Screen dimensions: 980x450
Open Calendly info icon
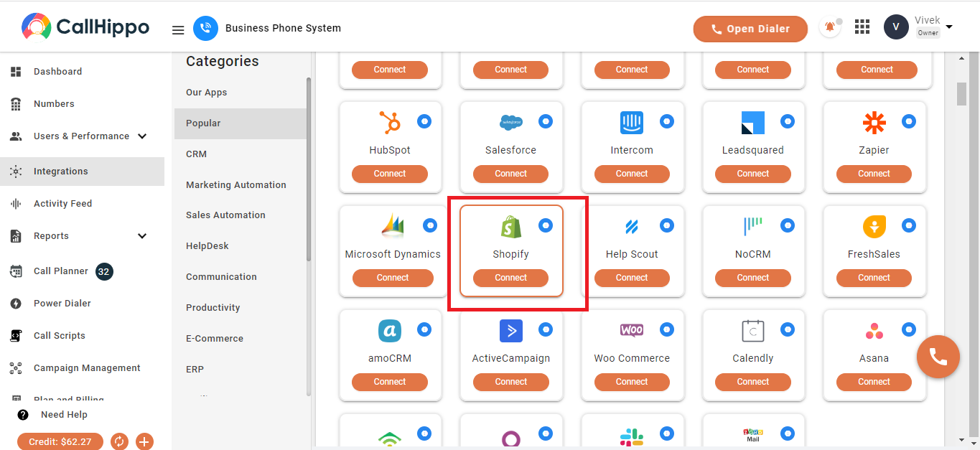point(788,330)
